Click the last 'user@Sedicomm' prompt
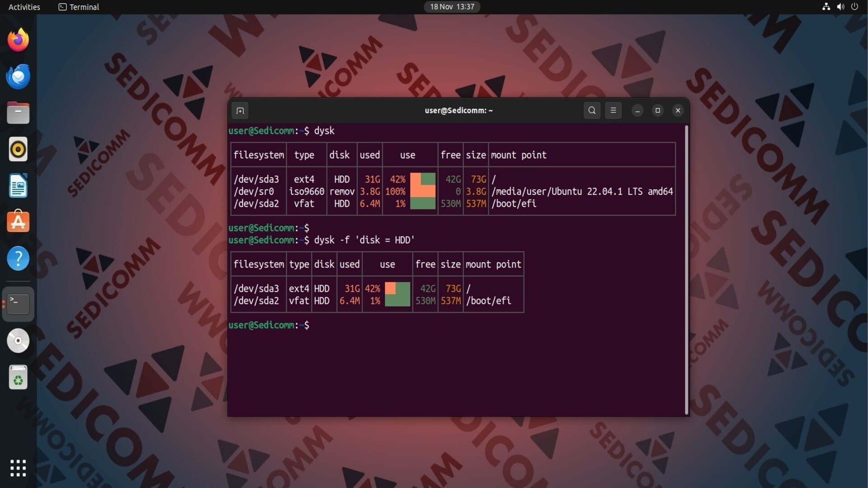The width and height of the screenshot is (868, 488). [261, 325]
